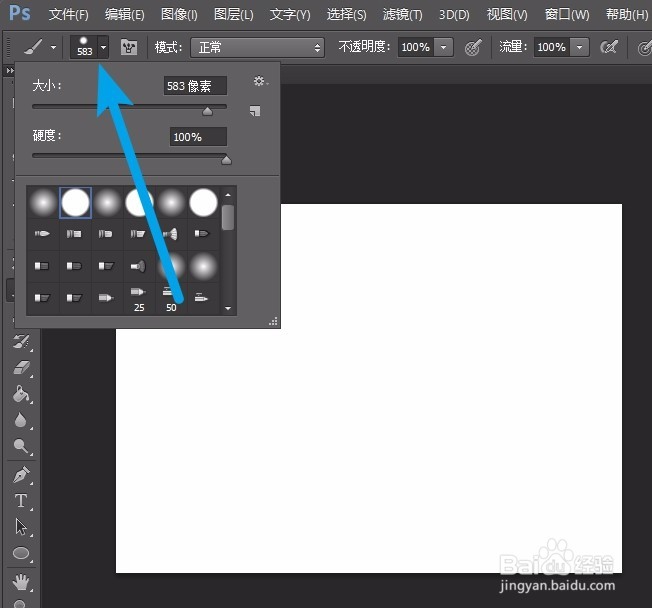Select the highlighted hard round brush preset
Image resolution: width=652 pixels, height=608 pixels.
point(75,202)
